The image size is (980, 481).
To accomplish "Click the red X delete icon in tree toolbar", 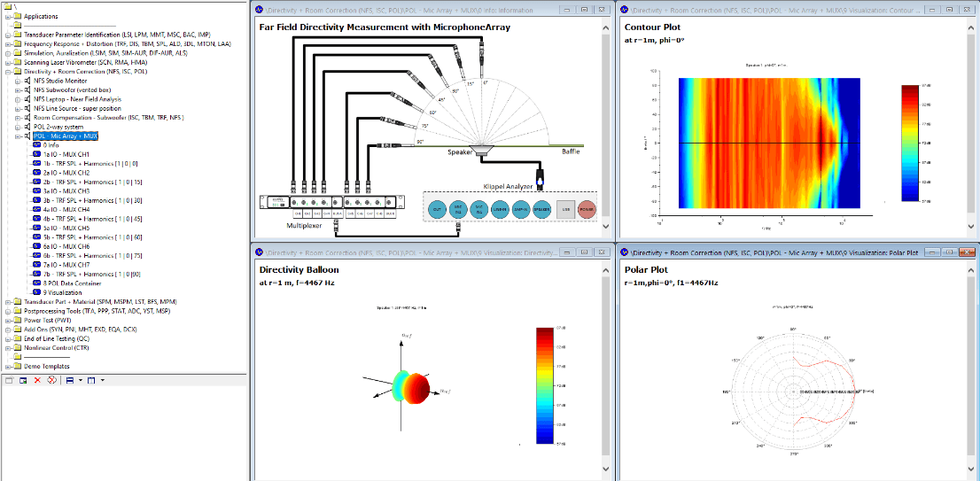I will click(x=37, y=380).
